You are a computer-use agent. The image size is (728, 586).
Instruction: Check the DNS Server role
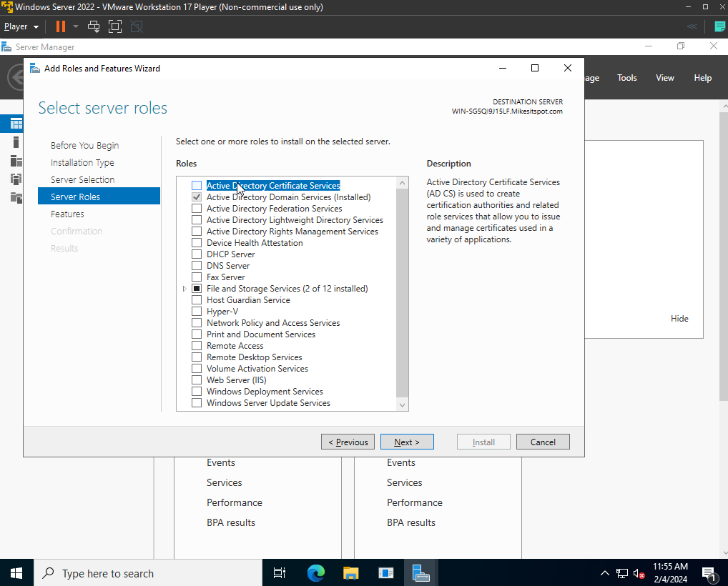pos(197,265)
